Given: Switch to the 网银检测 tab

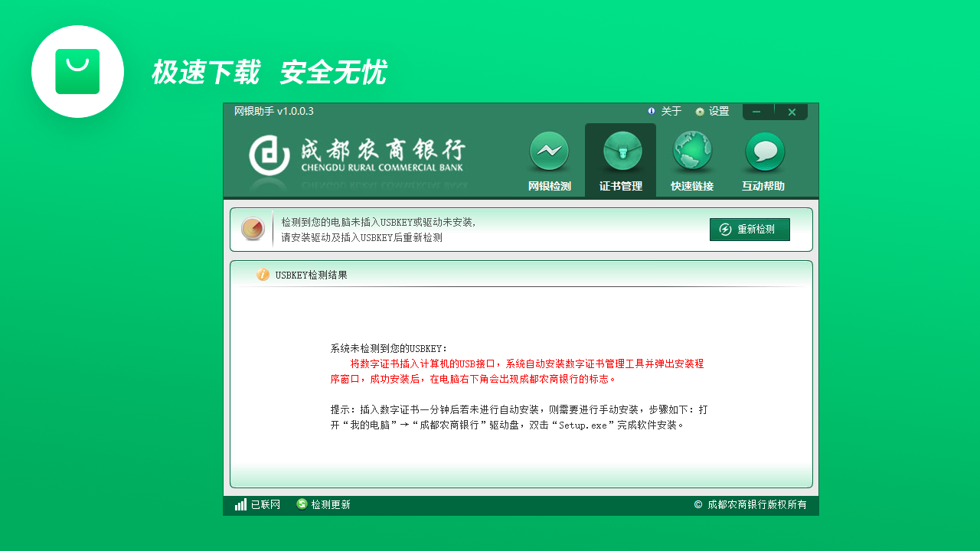Looking at the screenshot, I should 548,185.
